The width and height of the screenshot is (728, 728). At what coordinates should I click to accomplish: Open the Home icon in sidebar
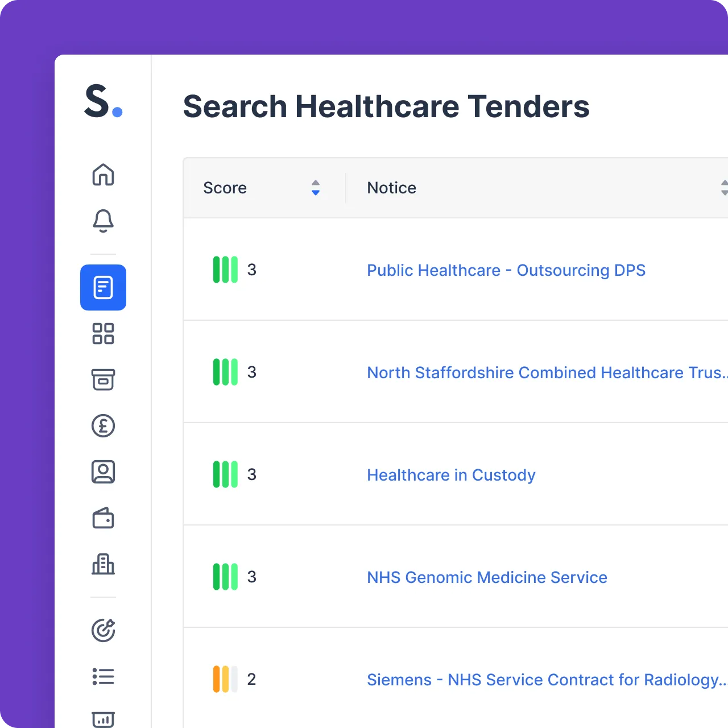click(x=103, y=175)
